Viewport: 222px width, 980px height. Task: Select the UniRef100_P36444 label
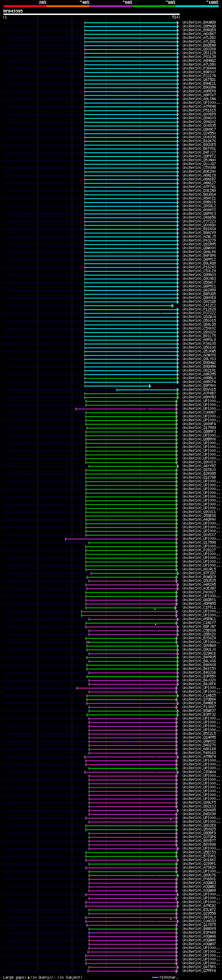click(199, 68)
